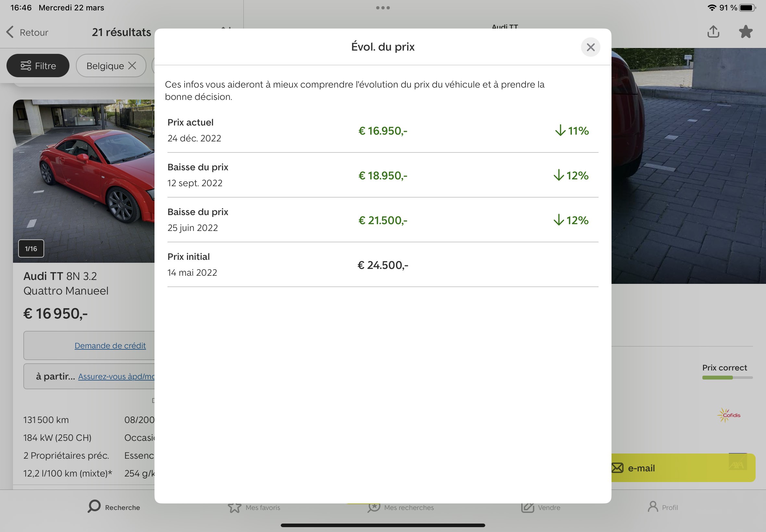Click the e-mail contact button

683,468
